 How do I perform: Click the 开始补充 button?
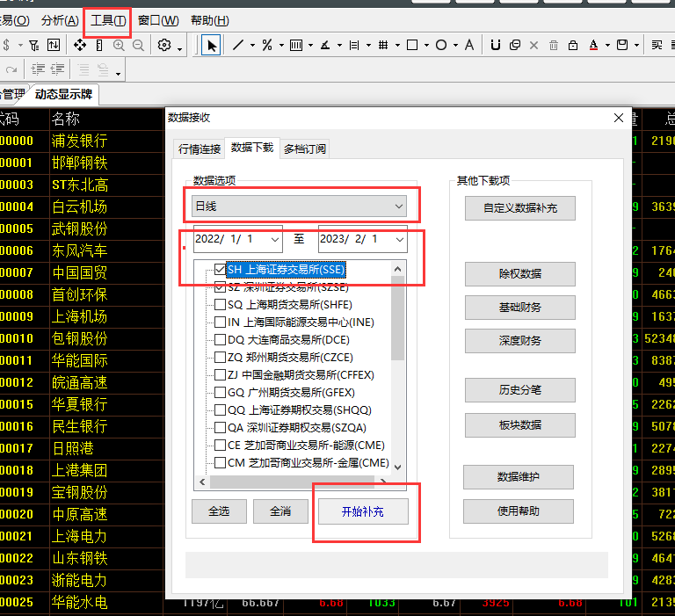pos(363,511)
